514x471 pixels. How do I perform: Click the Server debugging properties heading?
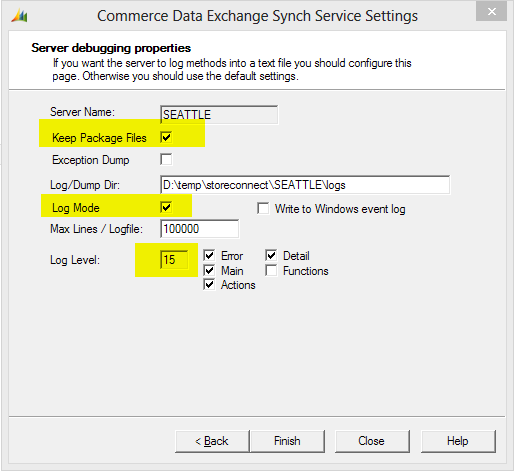[x=111, y=48]
